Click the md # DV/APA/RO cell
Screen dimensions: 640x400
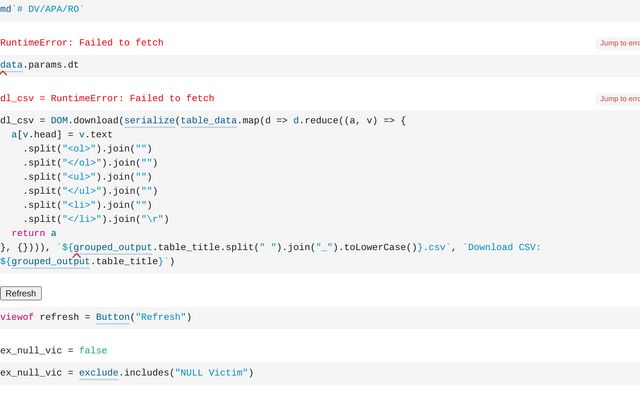(x=45, y=8)
